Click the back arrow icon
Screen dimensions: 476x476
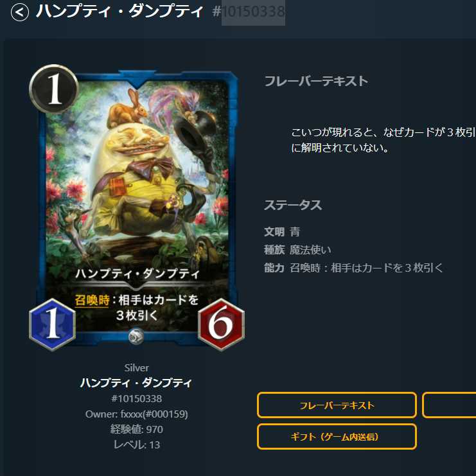pos(20,12)
